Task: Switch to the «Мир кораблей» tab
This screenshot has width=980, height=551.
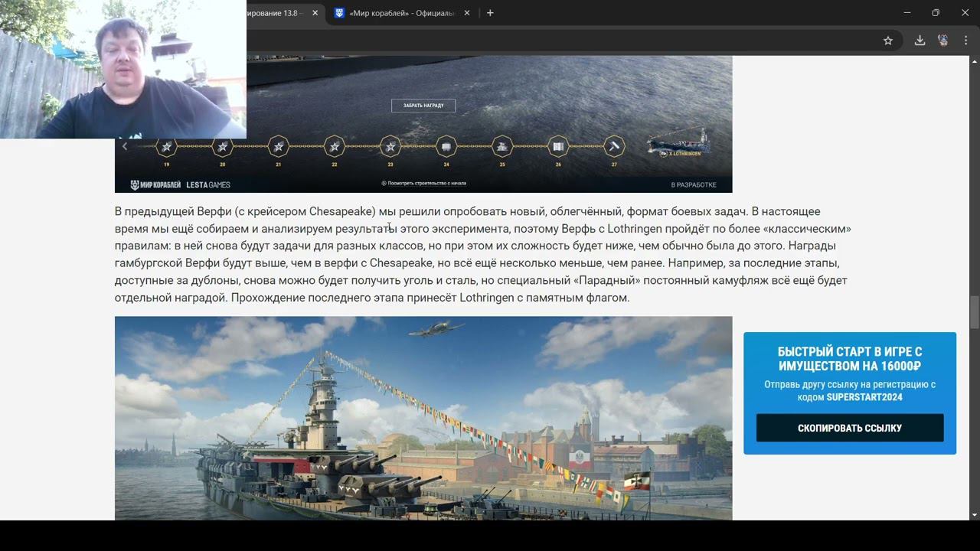Action: (x=402, y=13)
